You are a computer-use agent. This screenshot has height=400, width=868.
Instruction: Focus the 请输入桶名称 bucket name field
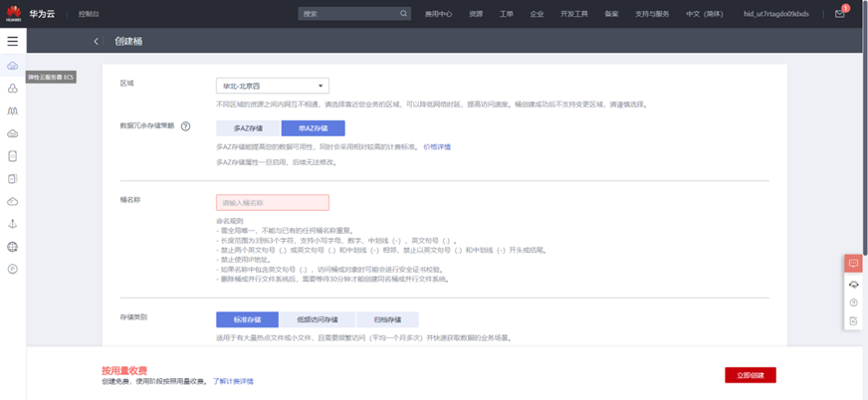click(x=273, y=203)
